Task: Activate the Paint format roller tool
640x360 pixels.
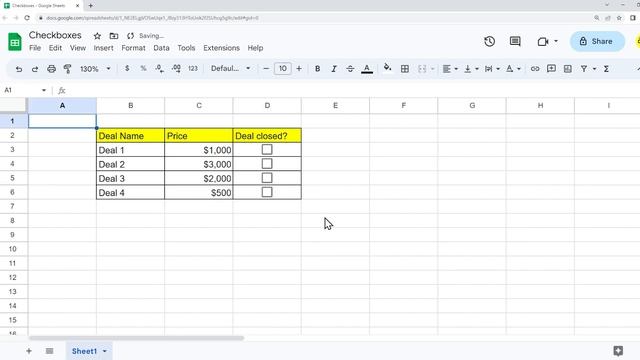Action: pos(68,69)
